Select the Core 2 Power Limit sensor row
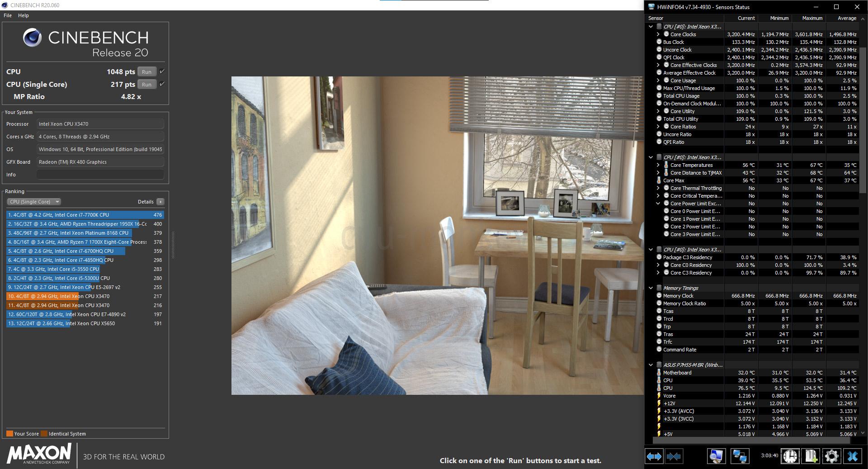868x469 pixels. tap(752, 227)
